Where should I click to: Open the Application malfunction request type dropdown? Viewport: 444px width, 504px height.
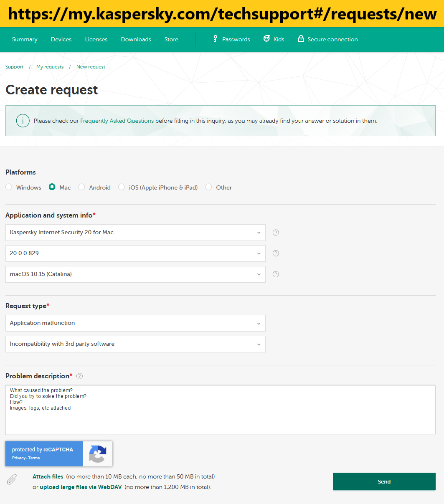pyautogui.click(x=135, y=323)
